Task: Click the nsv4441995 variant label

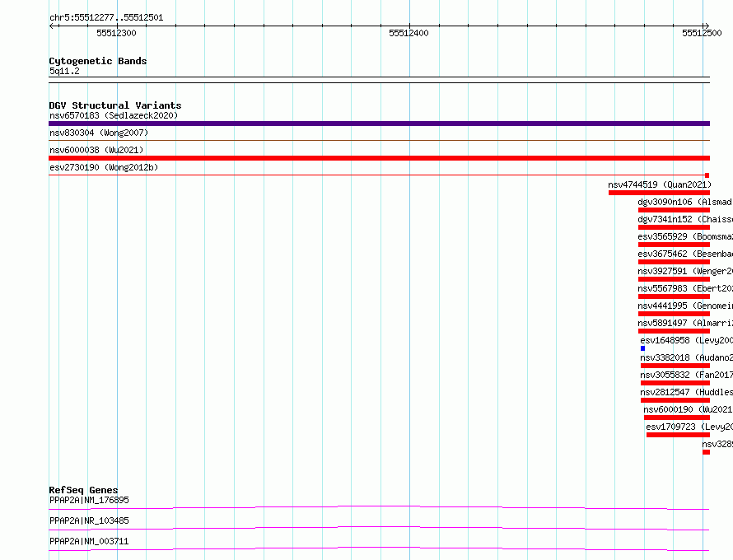Action: [x=685, y=306]
